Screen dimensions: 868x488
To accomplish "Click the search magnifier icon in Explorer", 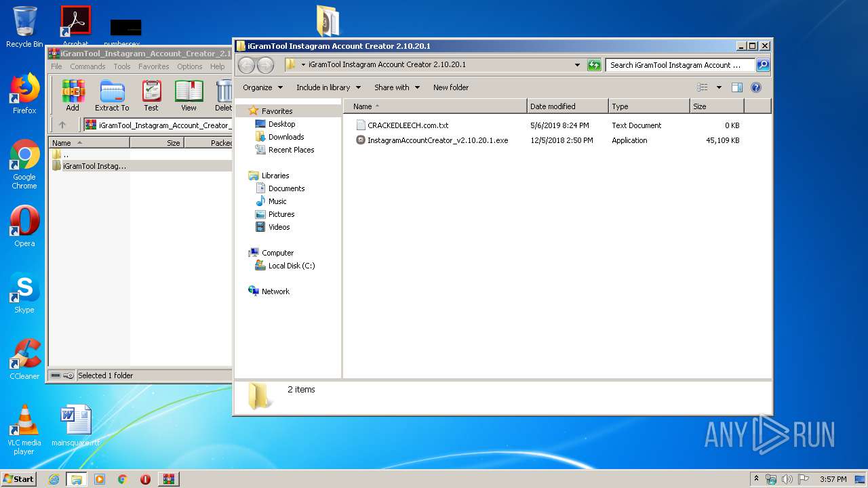I will tap(763, 65).
